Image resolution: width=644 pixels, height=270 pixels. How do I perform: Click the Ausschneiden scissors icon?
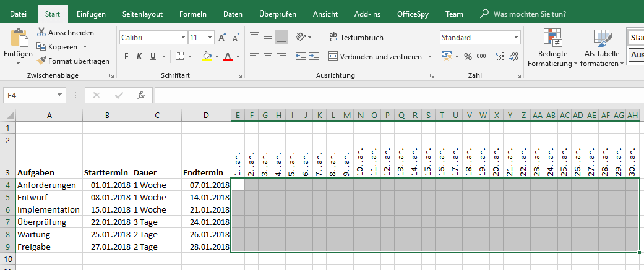[x=41, y=33]
